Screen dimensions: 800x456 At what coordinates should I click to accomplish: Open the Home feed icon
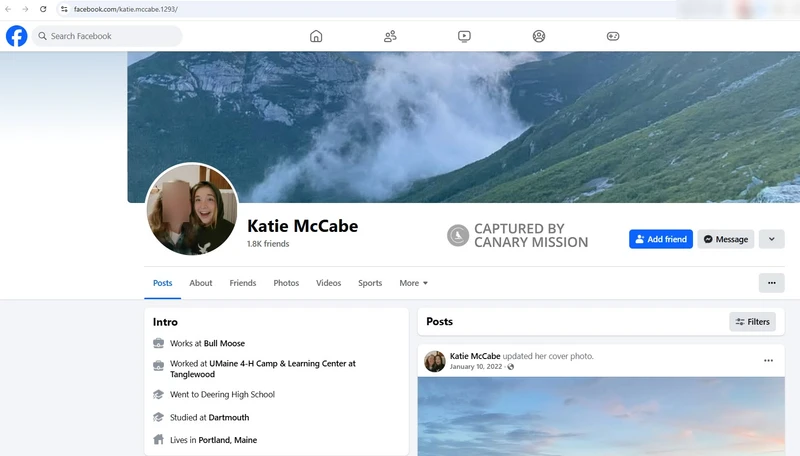point(316,36)
